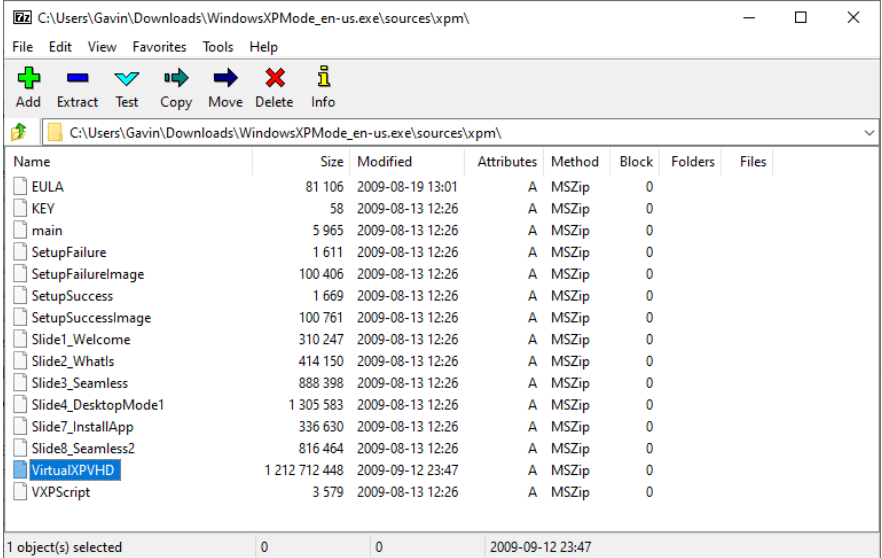The height and width of the screenshot is (558, 882).
Task: Click the KEY file icon
Action: click(x=20, y=209)
